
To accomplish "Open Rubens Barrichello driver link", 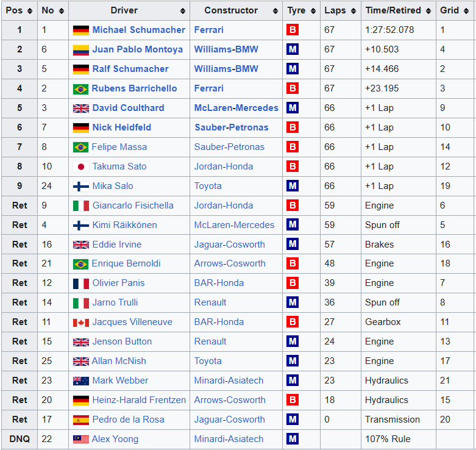I will click(134, 88).
